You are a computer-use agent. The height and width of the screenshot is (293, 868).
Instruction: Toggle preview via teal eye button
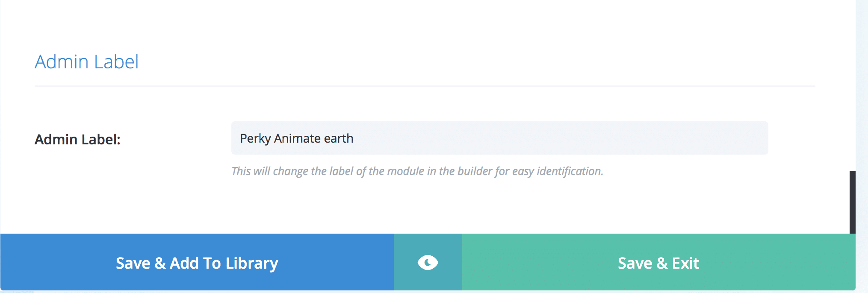[428, 262]
